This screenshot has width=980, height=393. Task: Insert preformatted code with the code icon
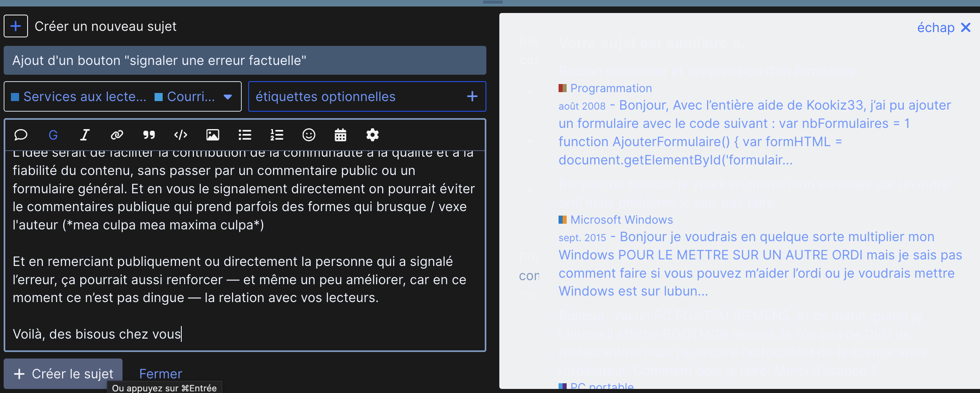tap(181, 135)
